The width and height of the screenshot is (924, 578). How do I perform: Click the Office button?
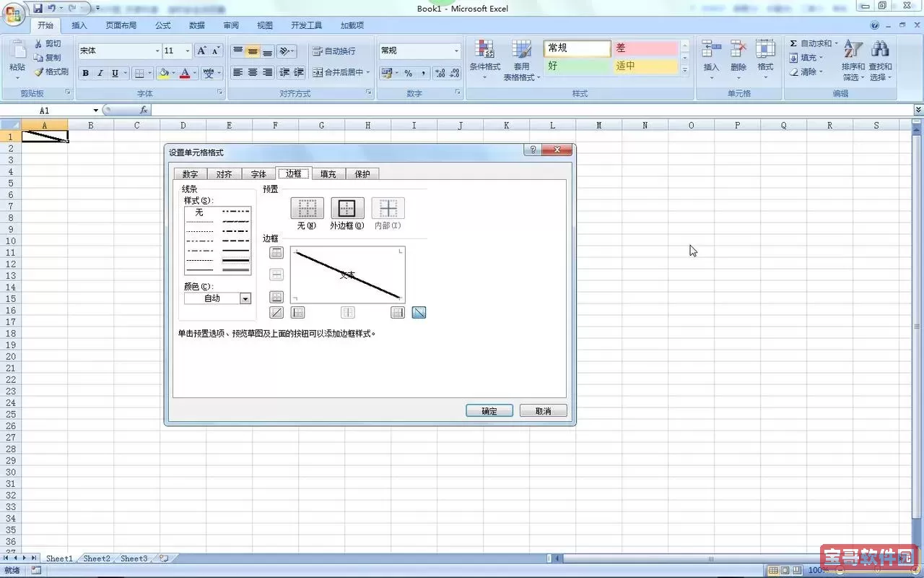(x=13, y=14)
